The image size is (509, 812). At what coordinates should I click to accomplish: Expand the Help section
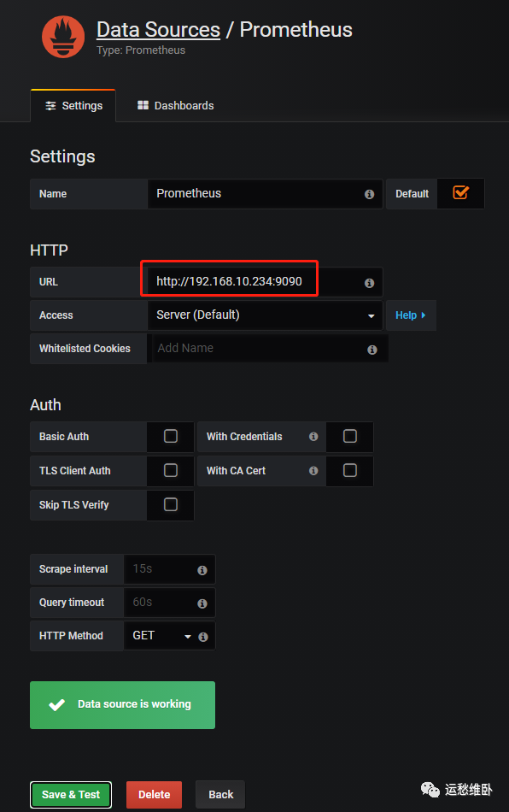coord(411,315)
